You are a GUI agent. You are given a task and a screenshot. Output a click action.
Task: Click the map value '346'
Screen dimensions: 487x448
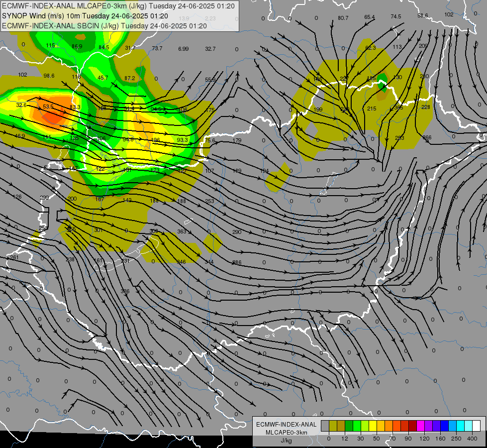(181, 262)
